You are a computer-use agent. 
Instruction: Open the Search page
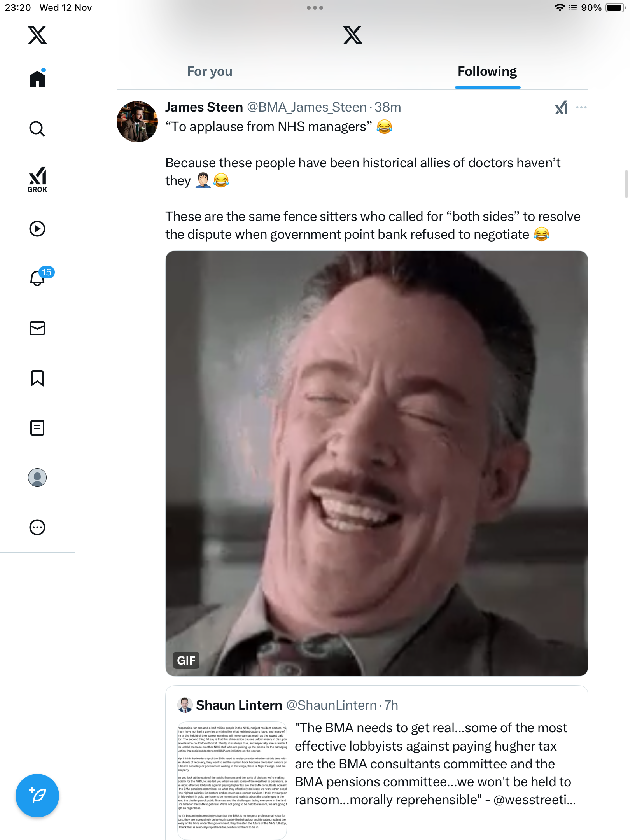[x=37, y=129]
